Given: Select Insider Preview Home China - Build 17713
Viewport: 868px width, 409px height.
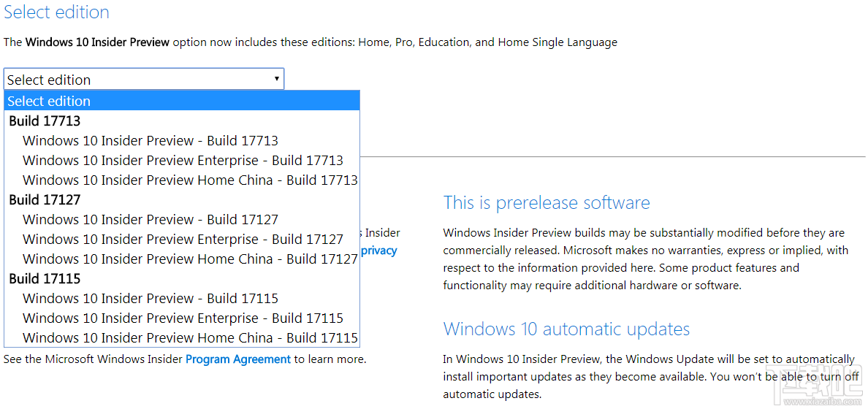Looking at the screenshot, I should click(182, 180).
